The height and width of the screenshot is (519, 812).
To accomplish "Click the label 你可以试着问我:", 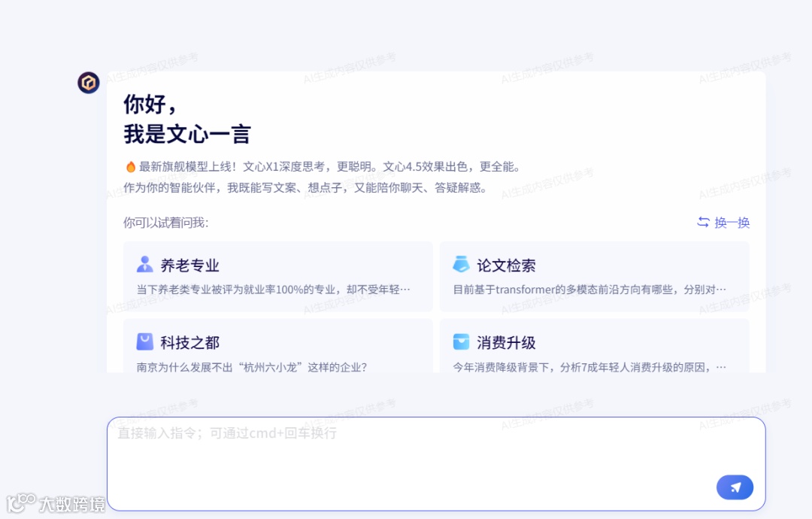I will coord(165,223).
